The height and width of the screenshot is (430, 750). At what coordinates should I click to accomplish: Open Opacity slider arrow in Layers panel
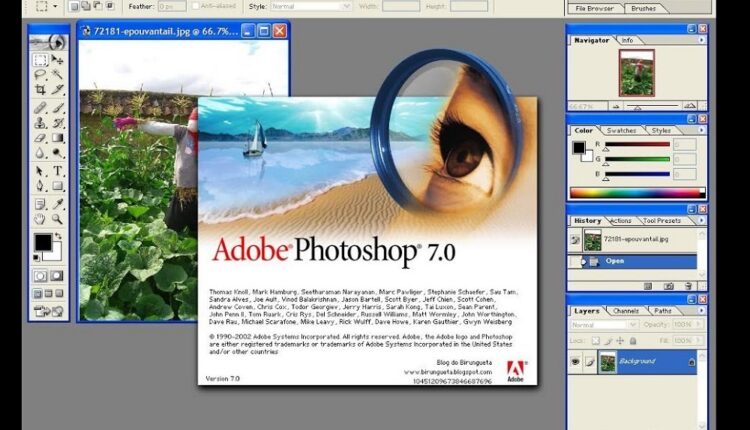[x=699, y=324]
